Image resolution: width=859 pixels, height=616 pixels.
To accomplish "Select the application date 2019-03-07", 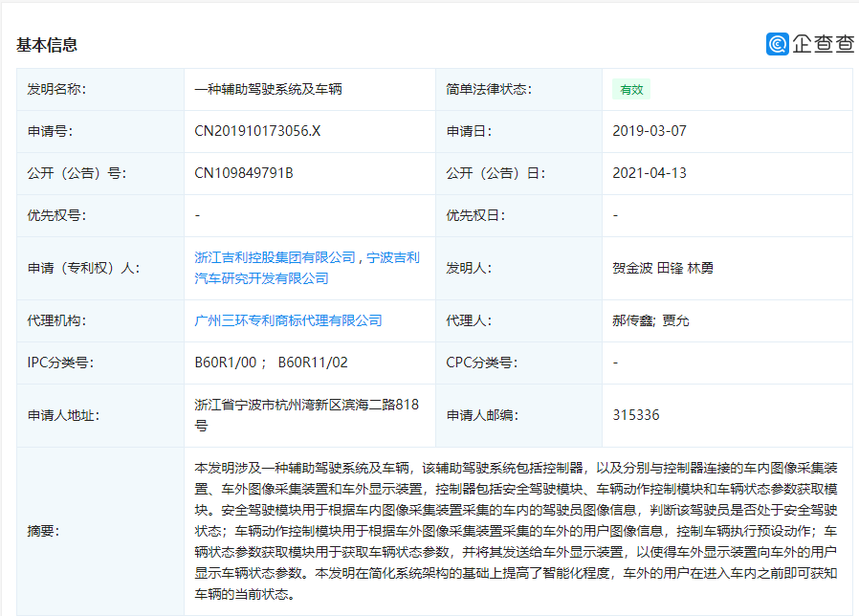I will pyautogui.click(x=650, y=131).
